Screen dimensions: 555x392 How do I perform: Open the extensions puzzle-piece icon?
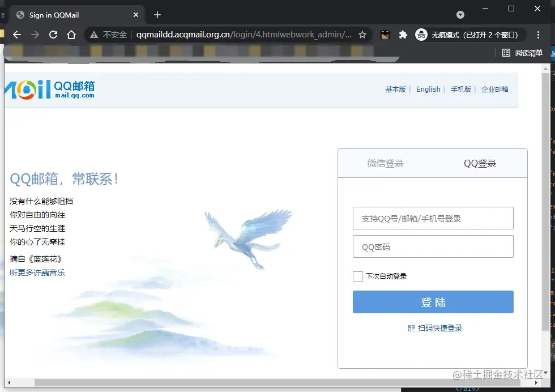pyautogui.click(x=403, y=35)
